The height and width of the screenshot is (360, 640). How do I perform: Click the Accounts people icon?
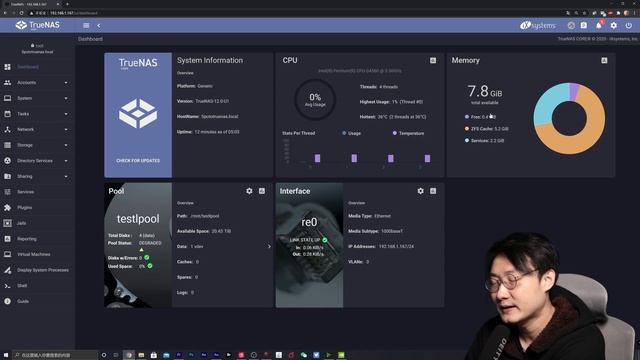7,82
